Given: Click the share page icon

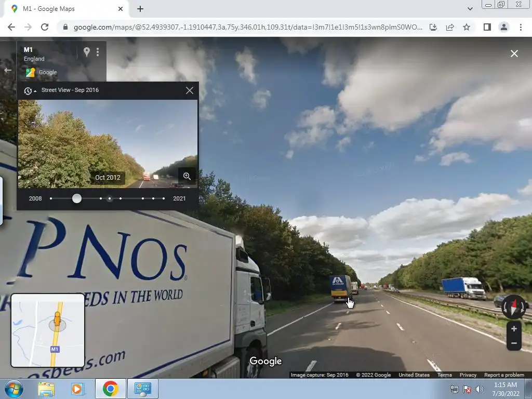Looking at the screenshot, I should (450, 27).
